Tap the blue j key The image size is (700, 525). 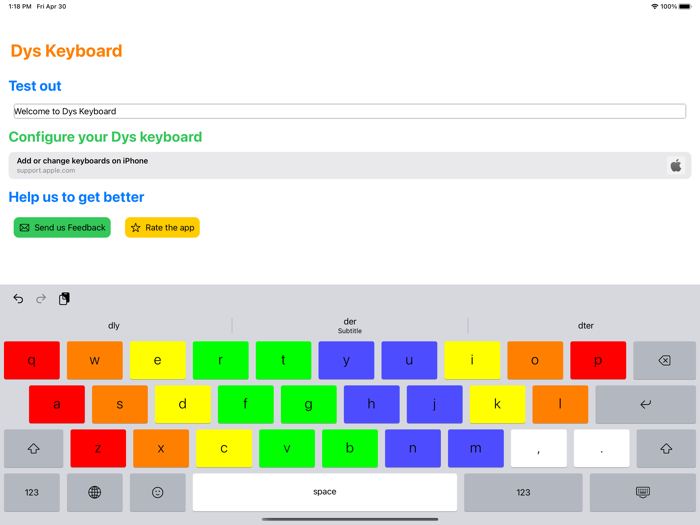pos(434,404)
